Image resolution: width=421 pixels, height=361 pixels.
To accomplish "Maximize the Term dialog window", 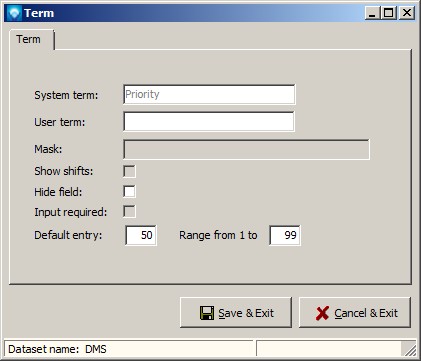I will [x=389, y=13].
